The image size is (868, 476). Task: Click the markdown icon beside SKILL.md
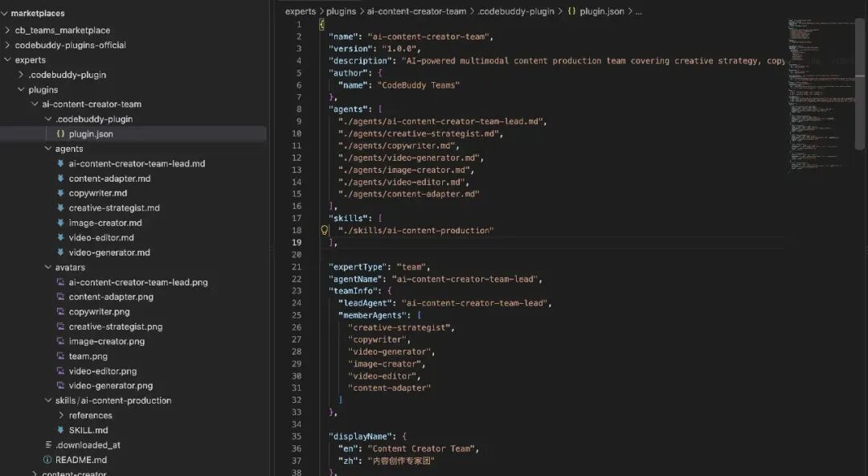[x=60, y=430]
